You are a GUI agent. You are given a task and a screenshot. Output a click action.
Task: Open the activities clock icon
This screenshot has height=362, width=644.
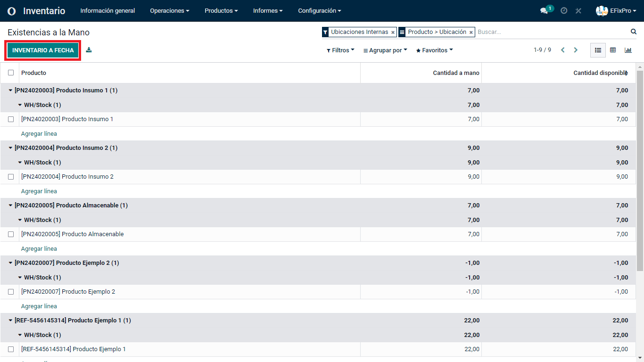(564, 11)
